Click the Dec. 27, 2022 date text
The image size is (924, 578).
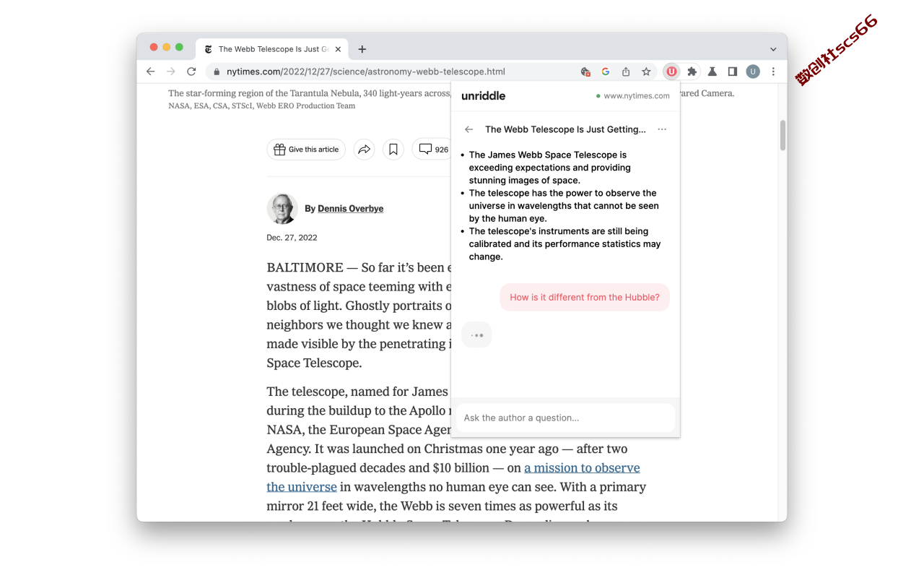292,238
